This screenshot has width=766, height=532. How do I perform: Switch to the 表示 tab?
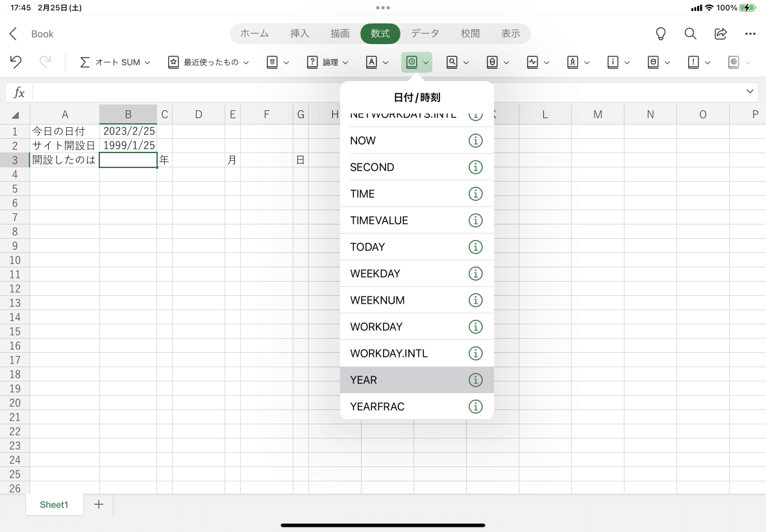(510, 34)
